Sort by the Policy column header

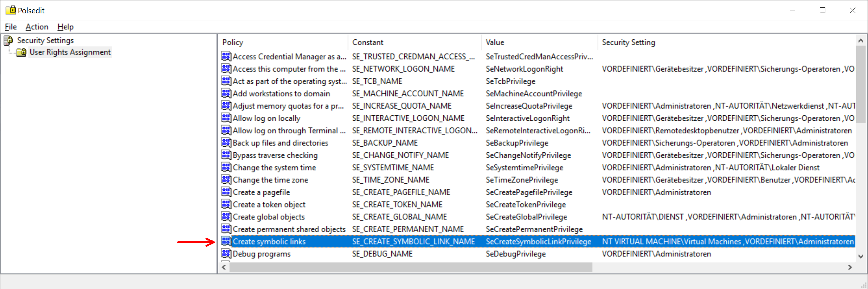click(x=284, y=42)
